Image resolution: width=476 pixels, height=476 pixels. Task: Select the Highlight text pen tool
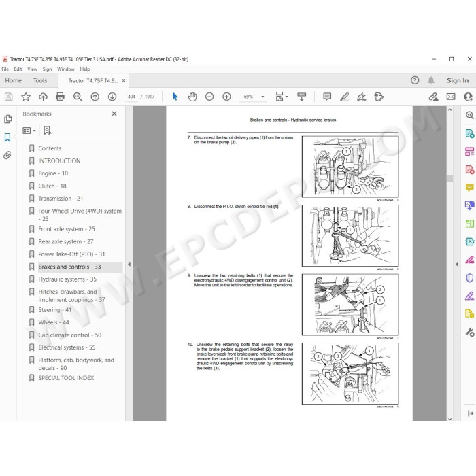344,97
